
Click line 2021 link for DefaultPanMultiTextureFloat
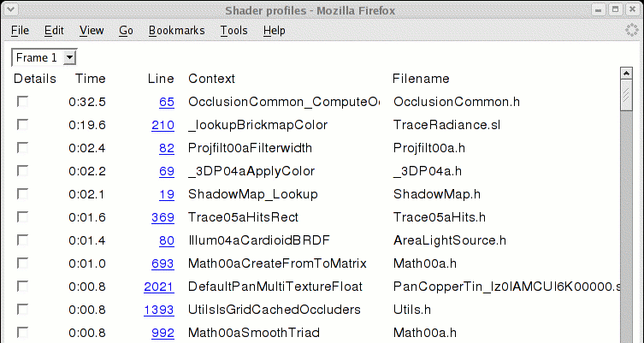tap(159, 287)
